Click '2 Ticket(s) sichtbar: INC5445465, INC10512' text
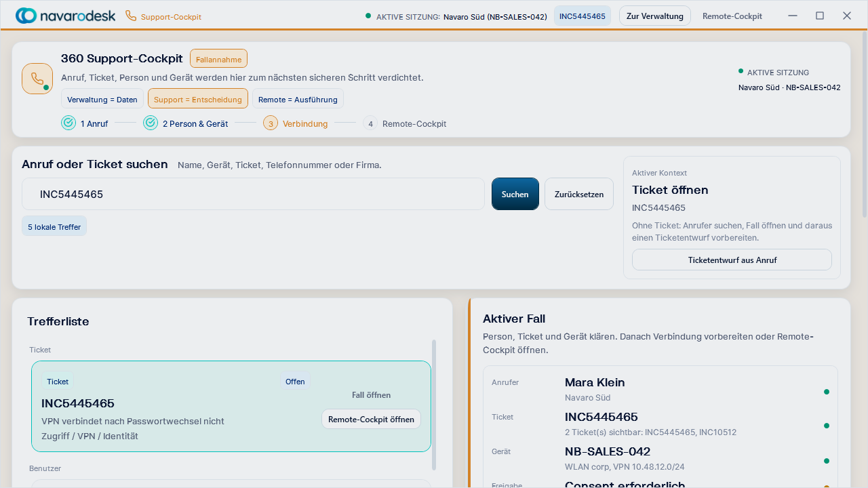 click(650, 432)
